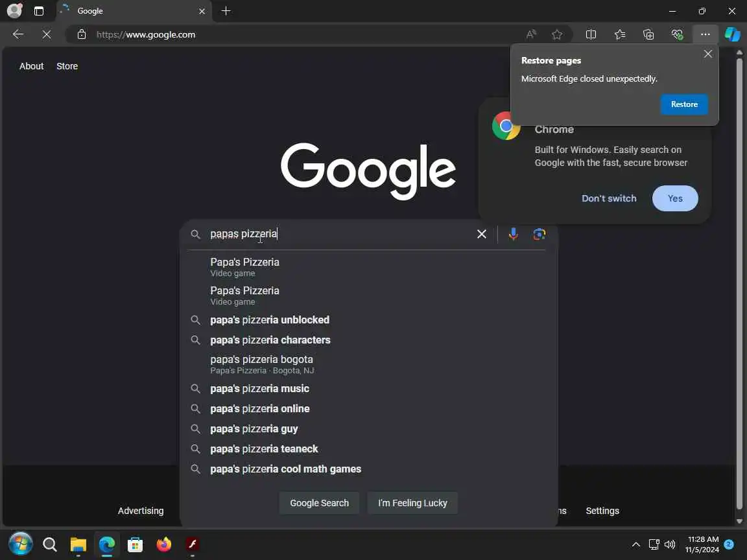Open notification center badge
The width and height of the screenshot is (747, 560).
728,544
